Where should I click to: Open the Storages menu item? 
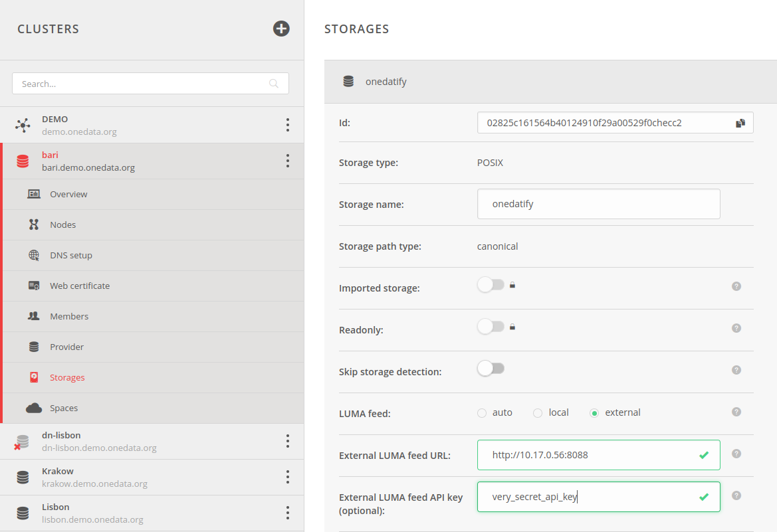pyautogui.click(x=154, y=377)
